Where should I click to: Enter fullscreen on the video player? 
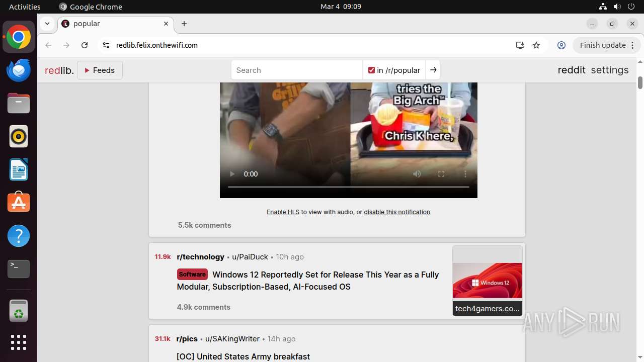click(x=441, y=174)
